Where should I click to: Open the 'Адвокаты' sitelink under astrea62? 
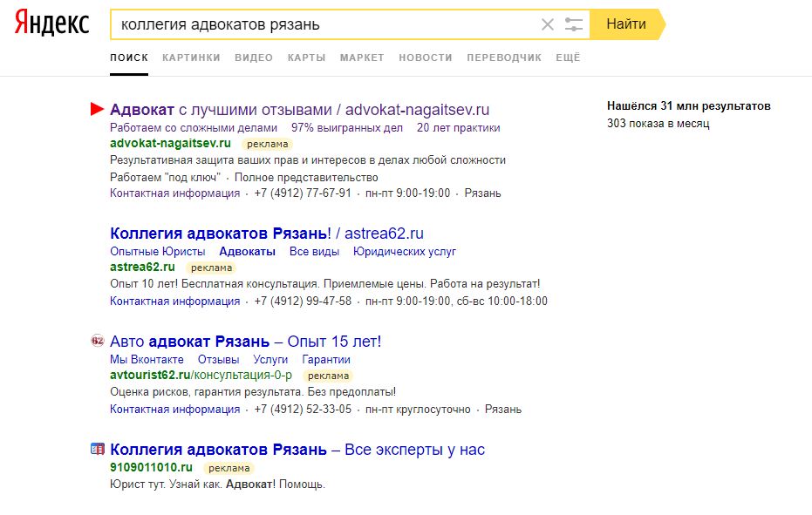pos(247,252)
